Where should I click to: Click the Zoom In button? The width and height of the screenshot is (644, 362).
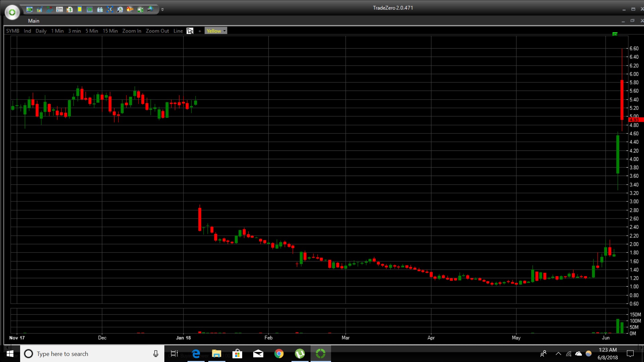tap(131, 31)
